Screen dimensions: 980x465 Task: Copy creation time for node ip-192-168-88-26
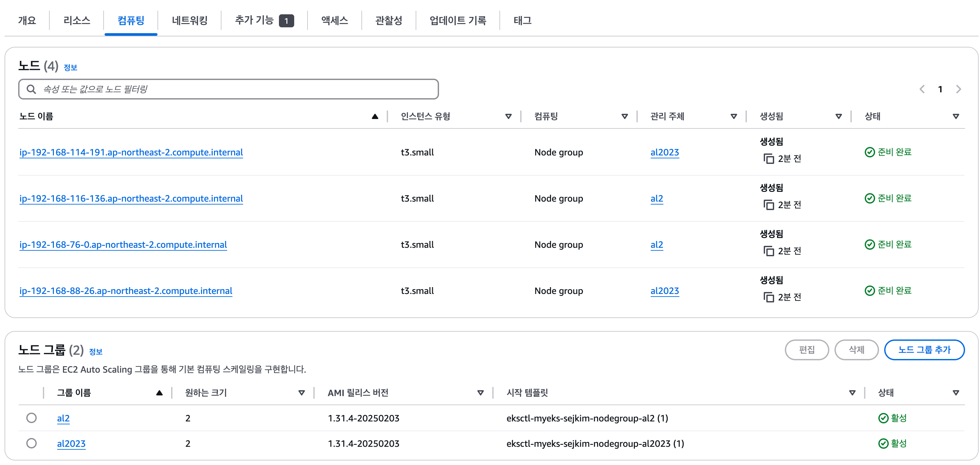point(769,297)
